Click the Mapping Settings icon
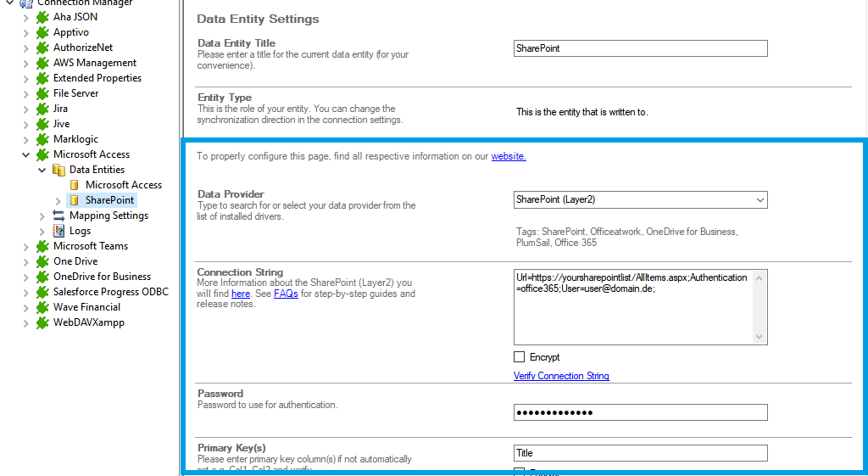Image resolution: width=868 pixels, height=476 pixels. tap(58, 216)
